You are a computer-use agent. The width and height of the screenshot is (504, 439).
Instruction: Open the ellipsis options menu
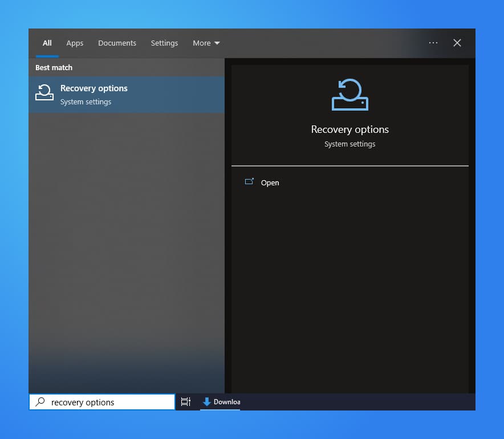[433, 43]
